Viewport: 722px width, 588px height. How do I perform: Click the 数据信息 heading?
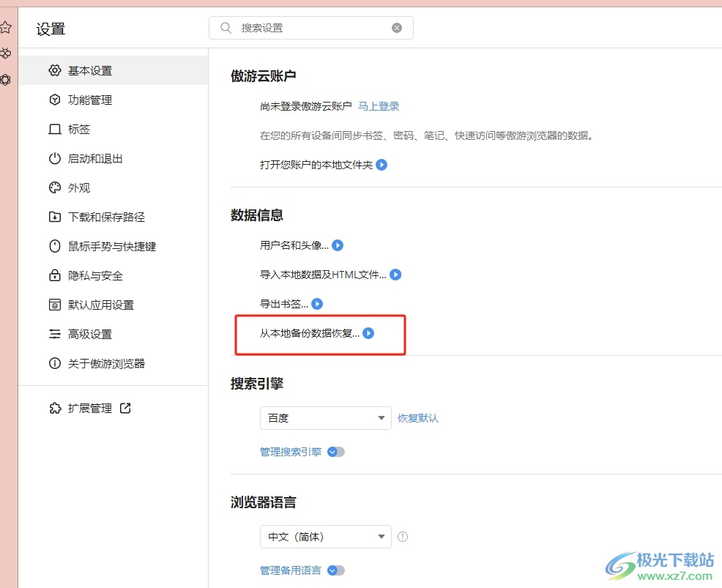pyautogui.click(x=257, y=215)
